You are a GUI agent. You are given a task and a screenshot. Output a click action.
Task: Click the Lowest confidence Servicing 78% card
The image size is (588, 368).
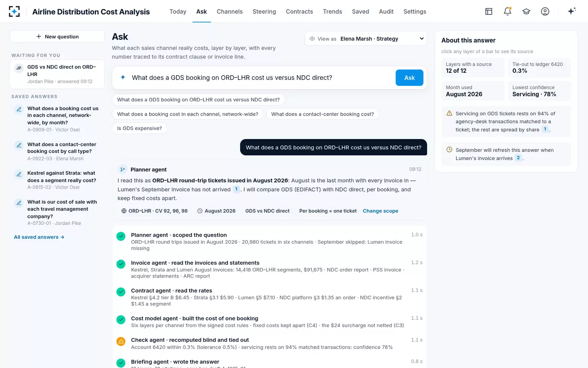pyautogui.click(x=539, y=91)
